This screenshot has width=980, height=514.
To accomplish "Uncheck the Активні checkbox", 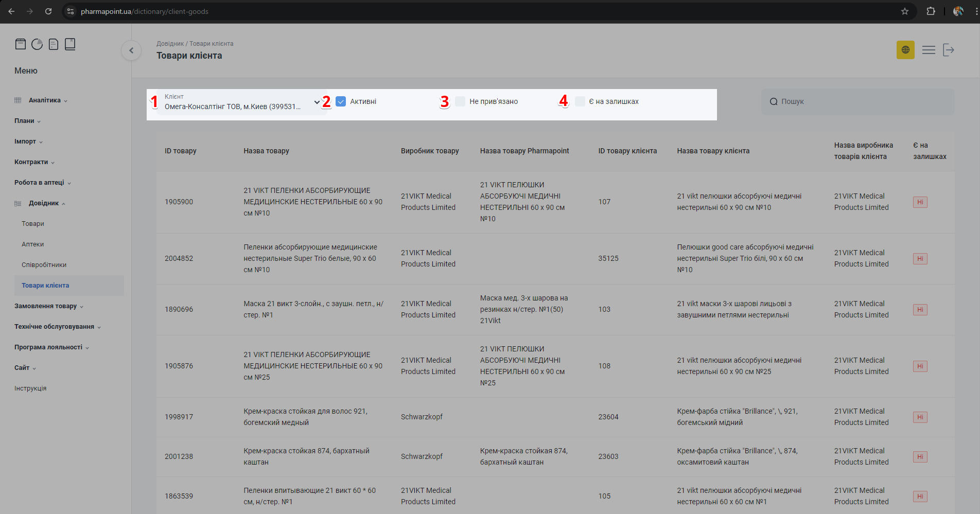I will 341,101.
